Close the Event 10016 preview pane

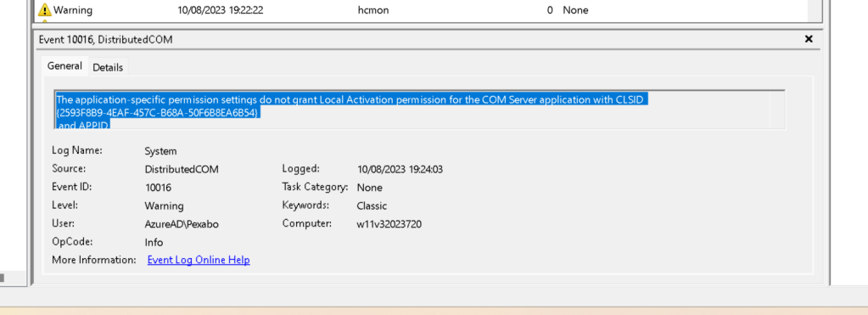(809, 39)
